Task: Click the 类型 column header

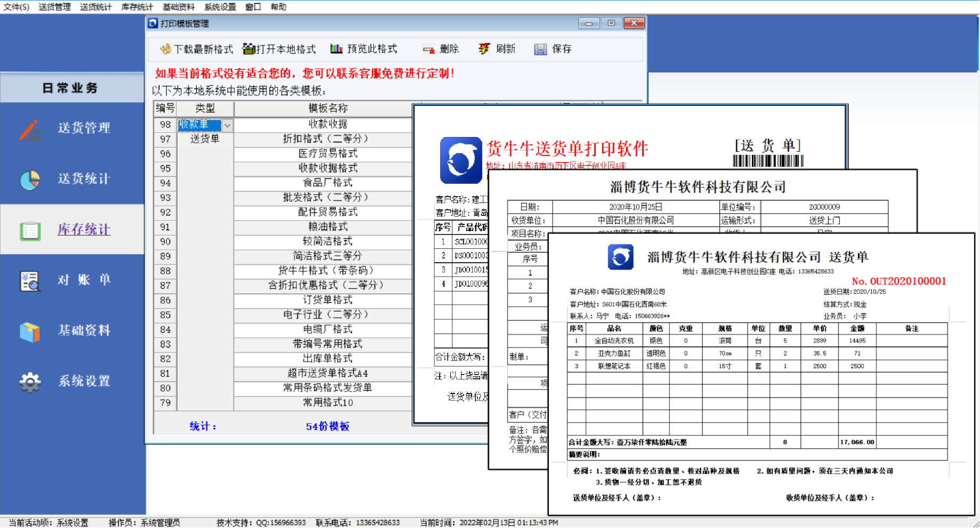Action: [205, 108]
